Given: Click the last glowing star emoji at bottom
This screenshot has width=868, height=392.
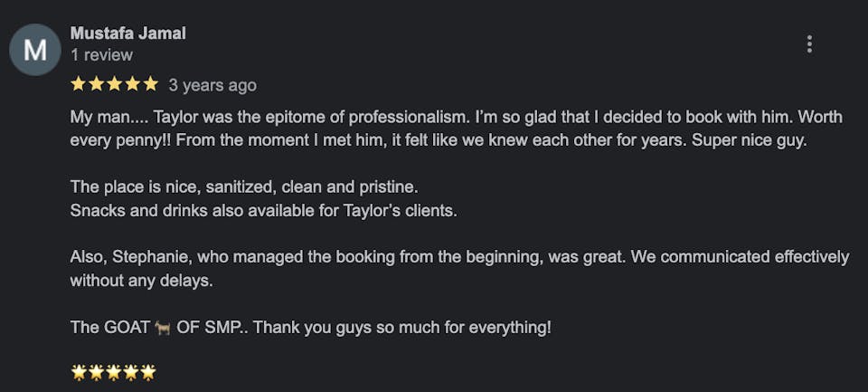Looking at the screenshot, I should point(148,372).
